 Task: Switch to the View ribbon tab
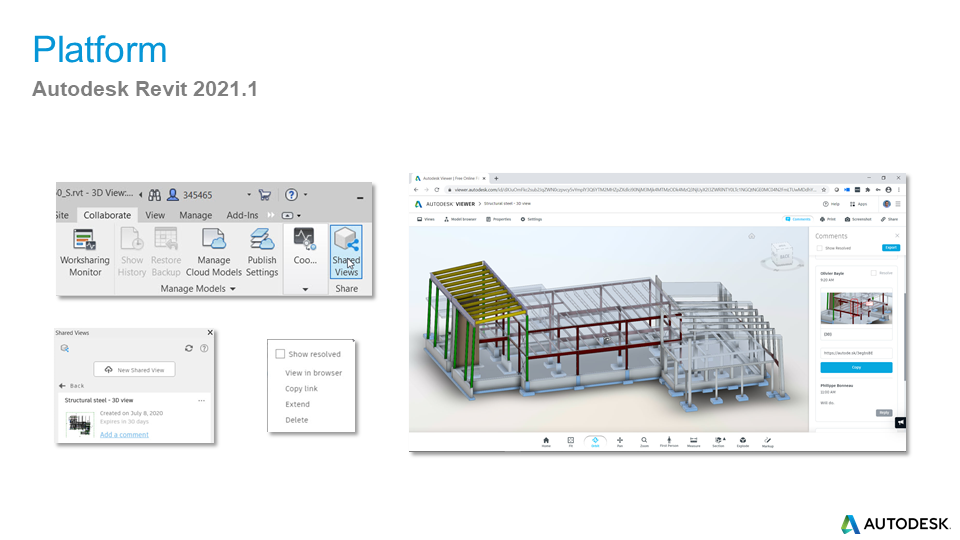[155, 216]
